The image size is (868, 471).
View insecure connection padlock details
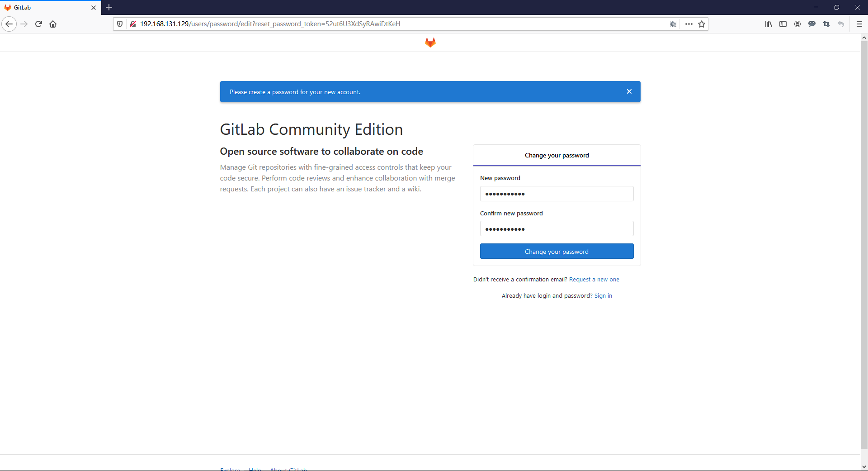133,24
